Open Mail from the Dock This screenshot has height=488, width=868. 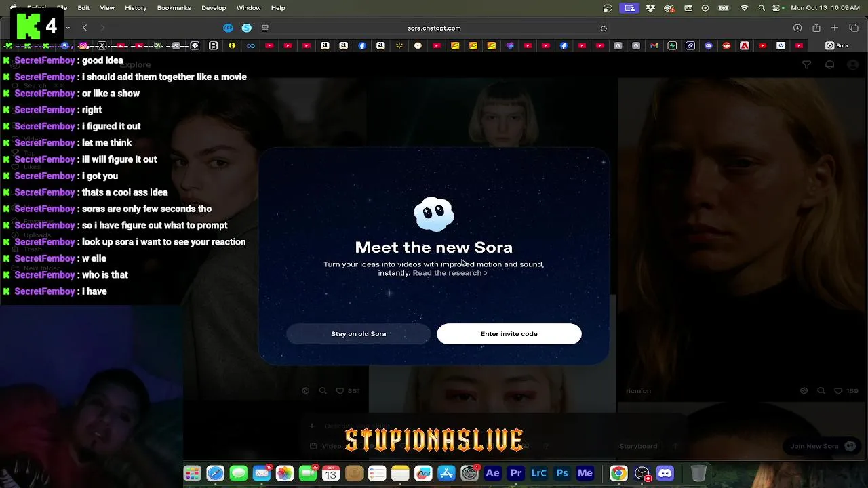[262, 473]
